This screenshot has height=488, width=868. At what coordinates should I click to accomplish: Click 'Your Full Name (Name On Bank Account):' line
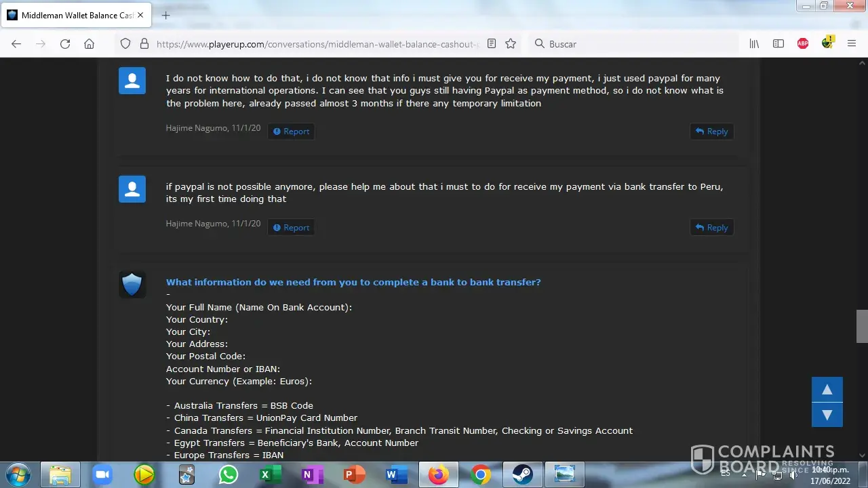click(x=259, y=307)
